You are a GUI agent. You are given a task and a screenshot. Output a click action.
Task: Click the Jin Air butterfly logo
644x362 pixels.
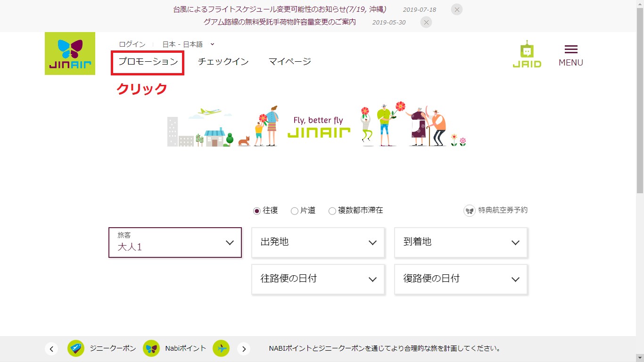[70, 53]
